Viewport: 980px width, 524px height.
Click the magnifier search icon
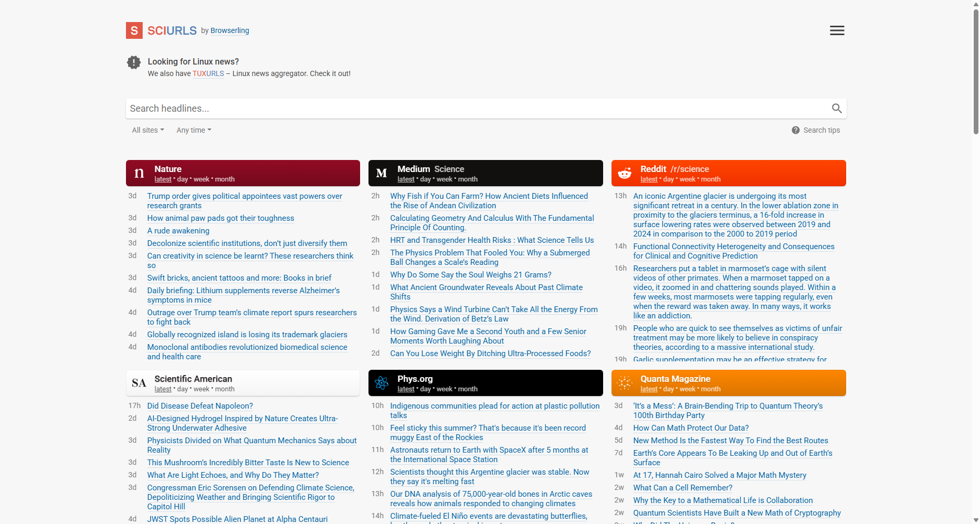pos(837,109)
